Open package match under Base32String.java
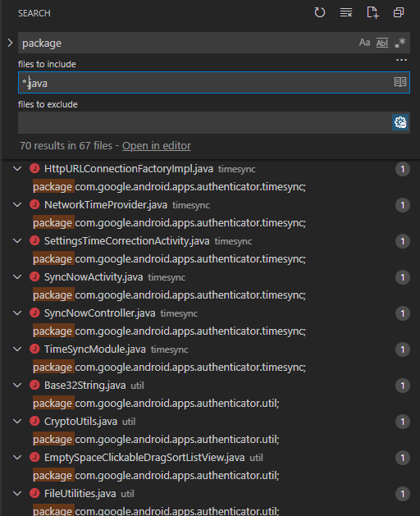 click(x=156, y=404)
